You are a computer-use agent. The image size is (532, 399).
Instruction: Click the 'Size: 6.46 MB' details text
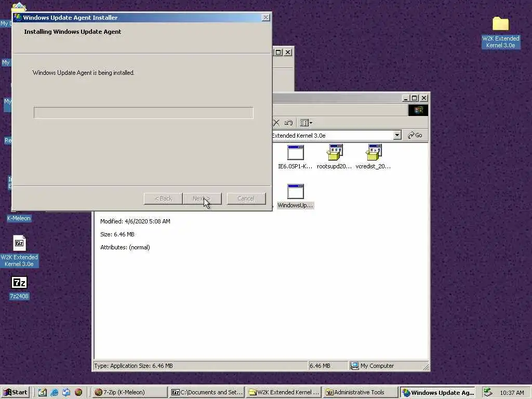(117, 234)
